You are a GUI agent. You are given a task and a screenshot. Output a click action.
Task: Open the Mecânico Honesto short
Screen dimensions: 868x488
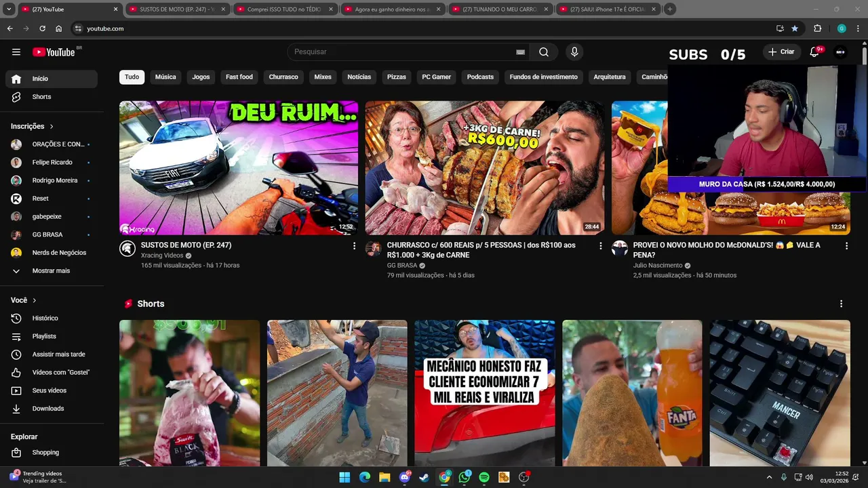[x=484, y=393]
